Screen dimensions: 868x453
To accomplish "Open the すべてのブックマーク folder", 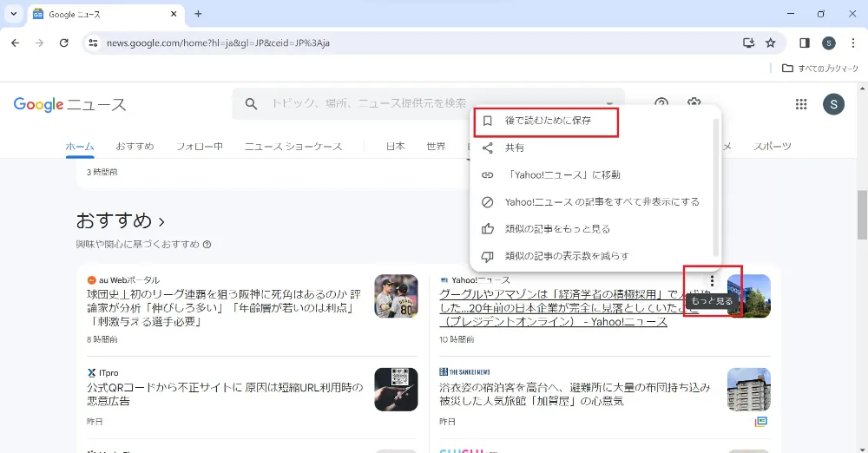I will [820, 68].
